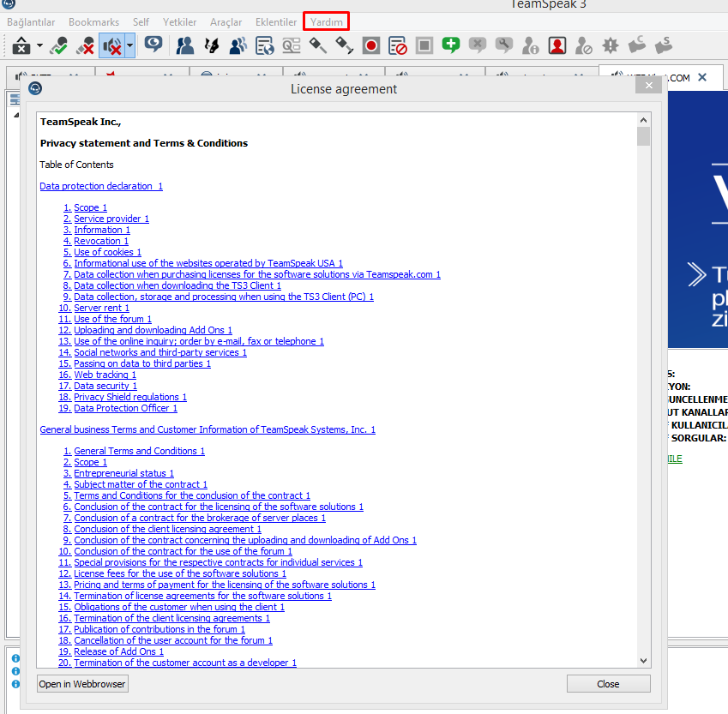The height and width of the screenshot is (714, 728).
Task: Open the away status dropdown arrow
Action: (x=39, y=45)
